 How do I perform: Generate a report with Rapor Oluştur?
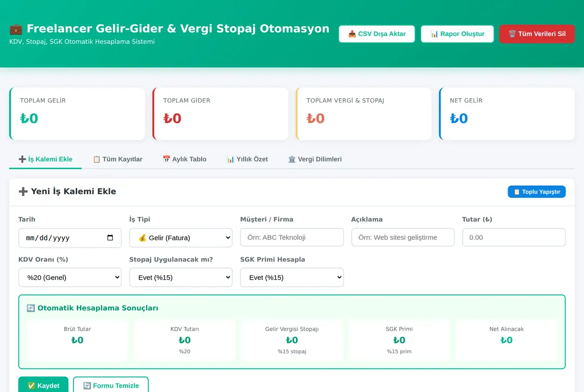[457, 34]
